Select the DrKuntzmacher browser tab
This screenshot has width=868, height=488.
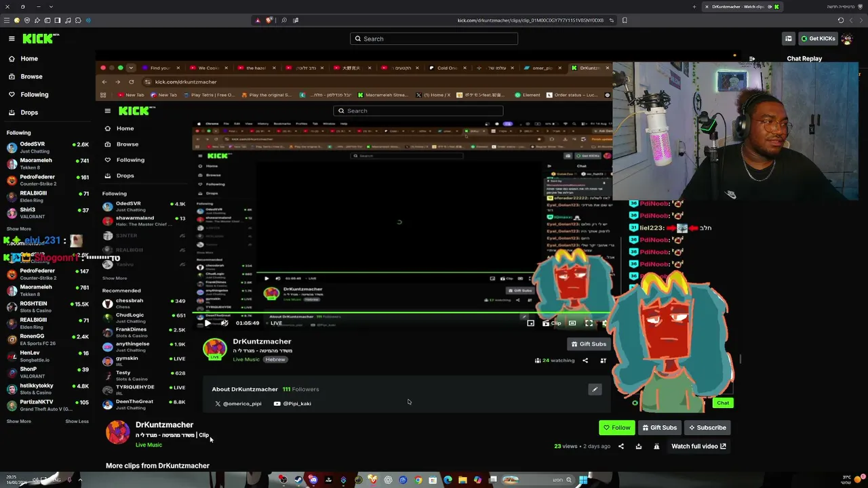coord(742,7)
